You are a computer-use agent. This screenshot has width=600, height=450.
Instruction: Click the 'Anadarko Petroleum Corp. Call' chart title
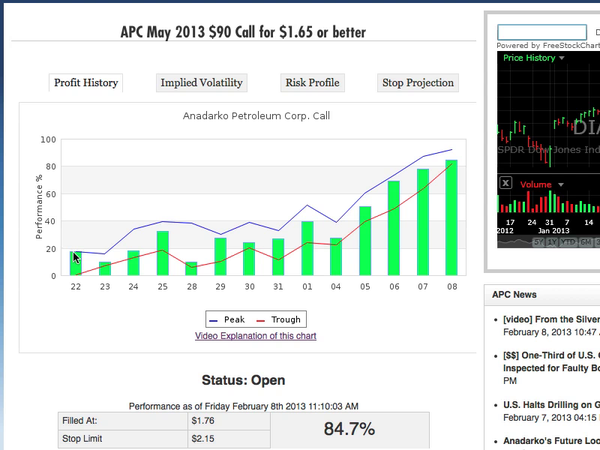pyautogui.click(x=256, y=116)
